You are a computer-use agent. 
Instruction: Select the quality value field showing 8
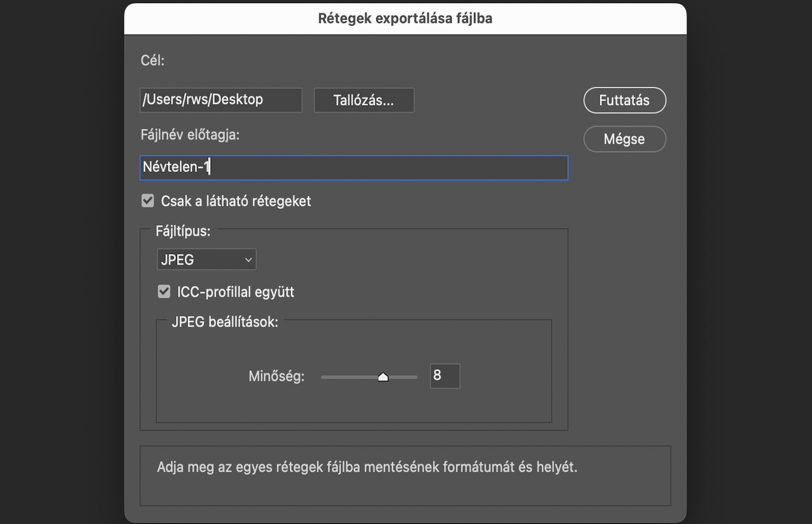[444, 376]
